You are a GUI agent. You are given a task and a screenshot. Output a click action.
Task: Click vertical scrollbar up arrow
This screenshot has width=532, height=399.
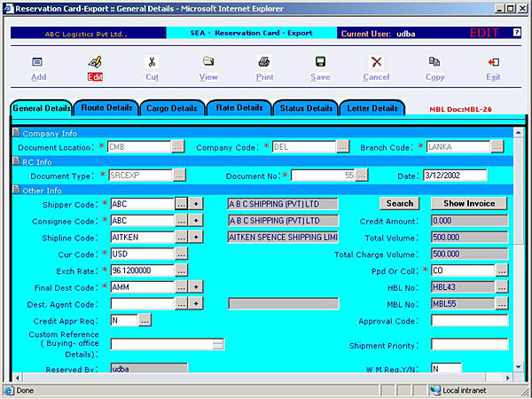(x=518, y=132)
